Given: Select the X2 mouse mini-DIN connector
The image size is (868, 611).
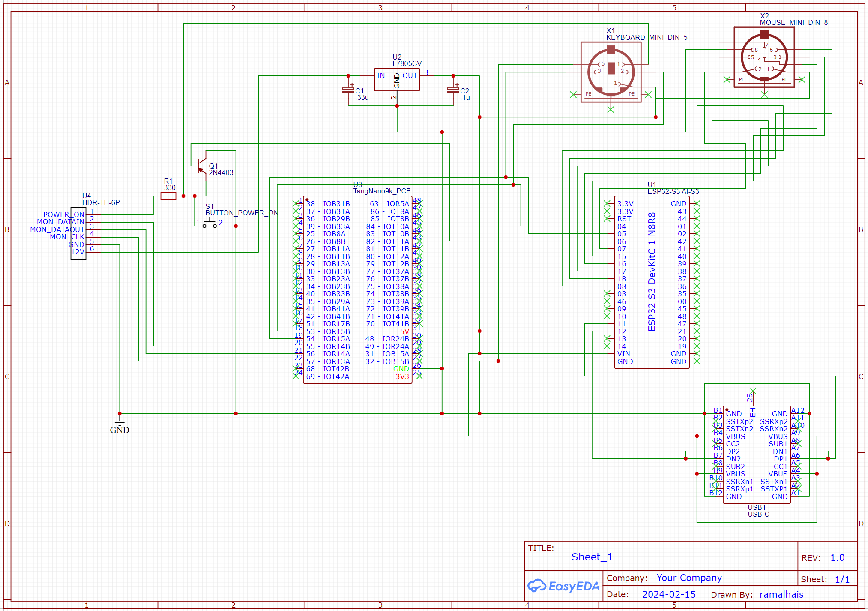Looking at the screenshot, I should (x=764, y=57).
